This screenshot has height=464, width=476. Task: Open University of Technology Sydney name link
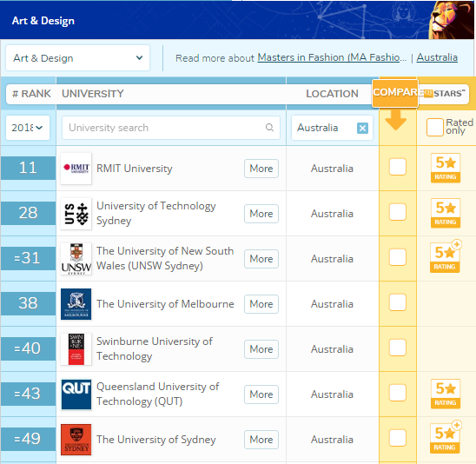156,213
